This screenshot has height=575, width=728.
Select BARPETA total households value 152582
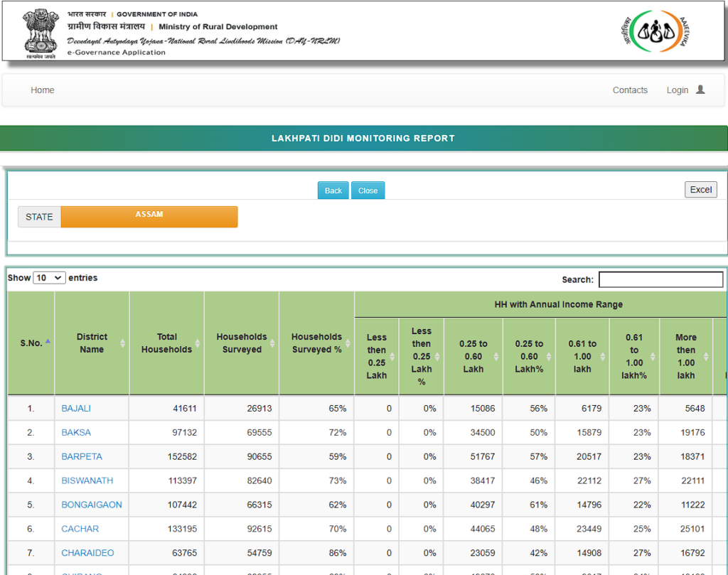(182, 456)
